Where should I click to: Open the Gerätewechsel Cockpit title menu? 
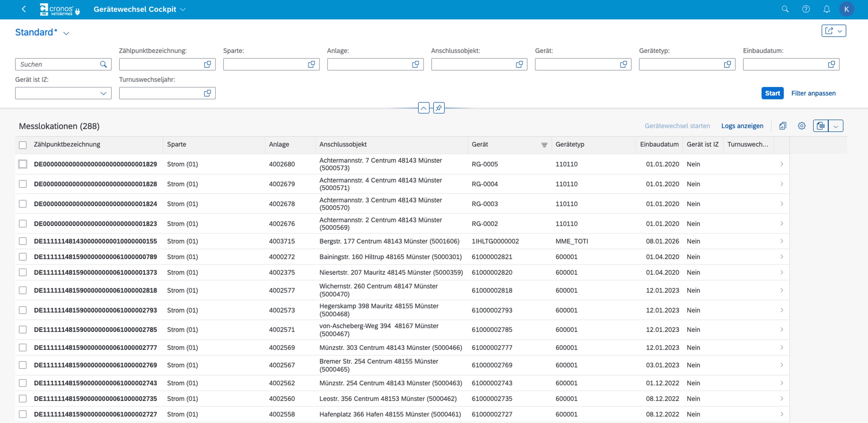click(x=183, y=9)
